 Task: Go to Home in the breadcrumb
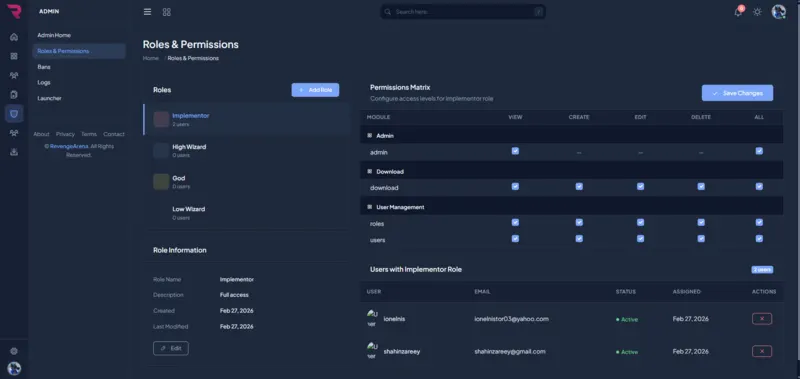(x=151, y=58)
